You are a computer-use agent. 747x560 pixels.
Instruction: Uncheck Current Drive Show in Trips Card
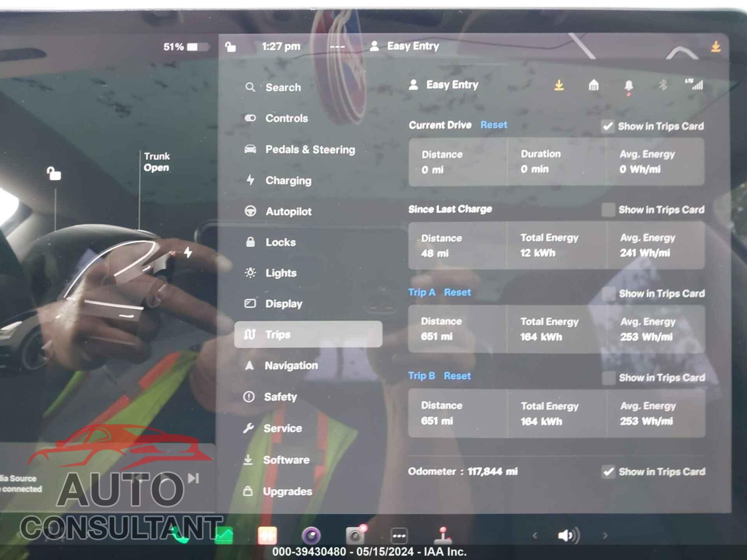click(x=608, y=126)
